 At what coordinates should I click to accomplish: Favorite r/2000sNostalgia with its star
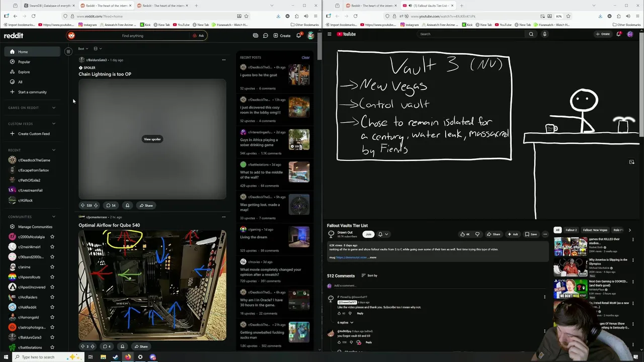pyautogui.click(x=52, y=237)
